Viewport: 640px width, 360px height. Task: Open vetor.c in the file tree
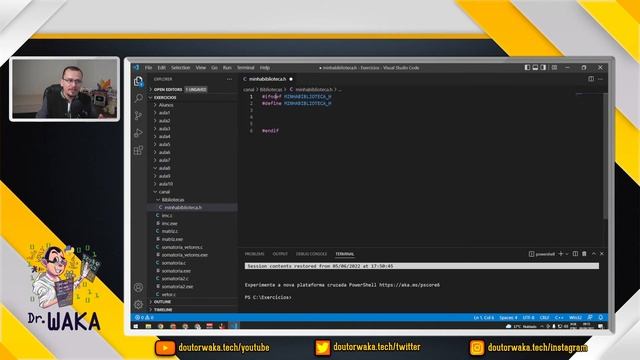(169, 294)
